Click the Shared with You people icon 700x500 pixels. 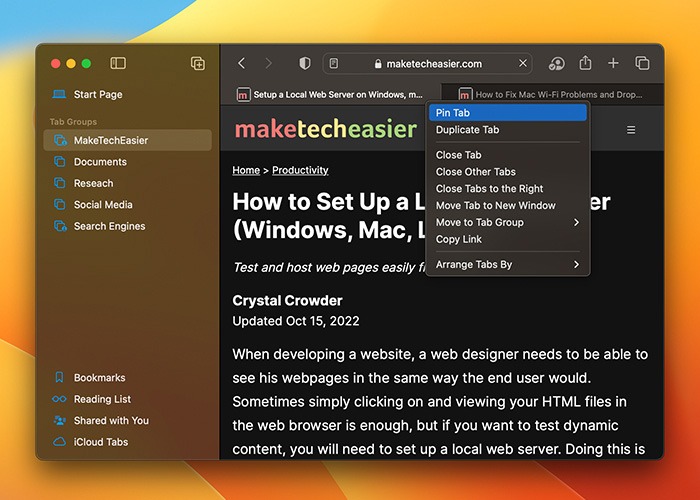(59, 420)
